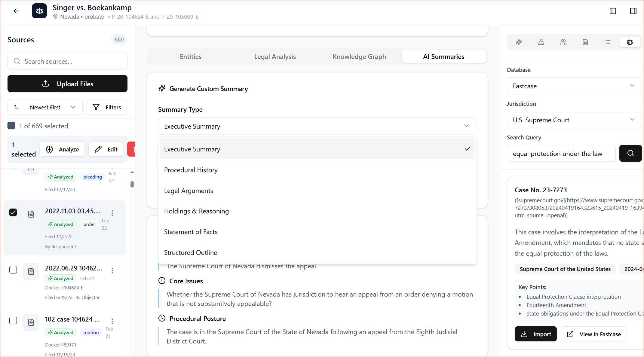The height and width of the screenshot is (357, 644).
Task: Open the warning triangle panel icon
Action: (x=541, y=42)
